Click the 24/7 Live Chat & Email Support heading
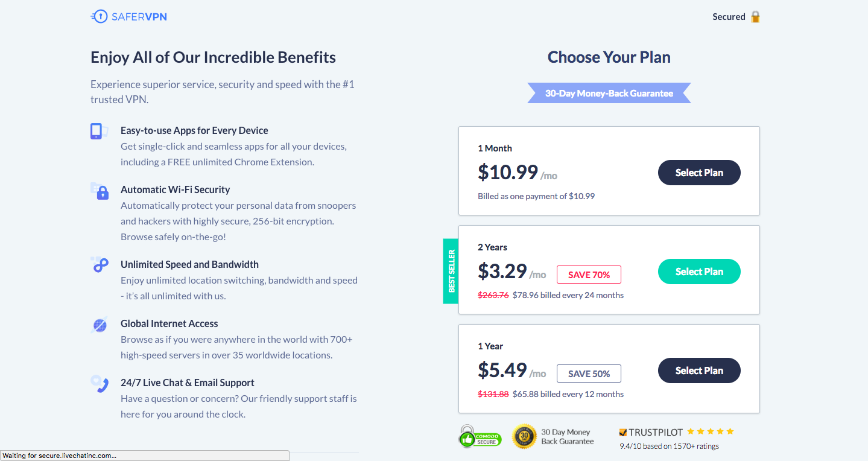The image size is (868, 461). (188, 383)
